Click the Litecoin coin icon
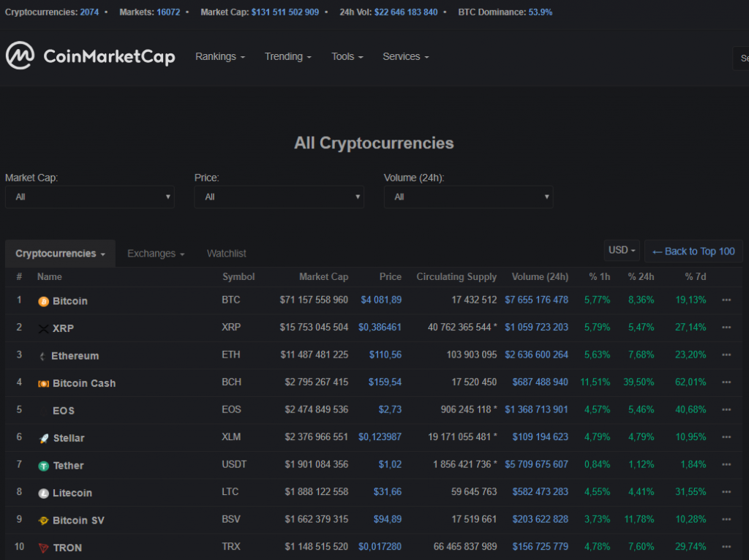Viewport: 749px width, 560px height. [x=43, y=493]
